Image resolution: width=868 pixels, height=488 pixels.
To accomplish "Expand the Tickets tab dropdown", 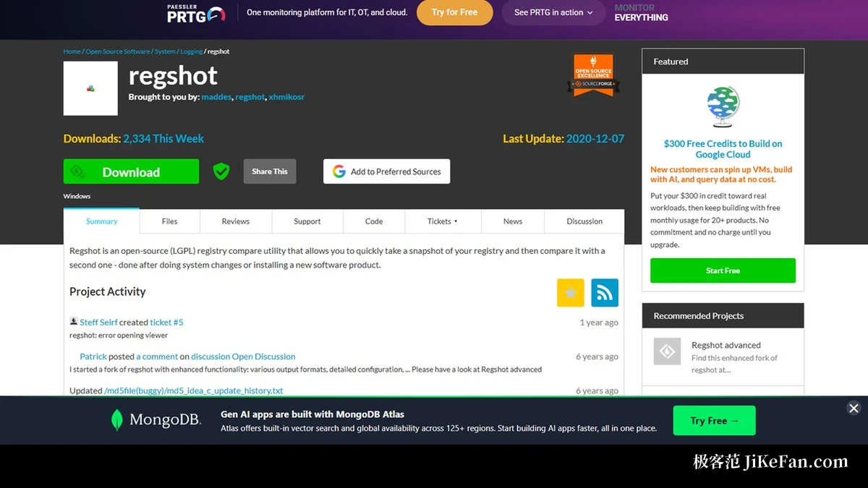I will point(443,221).
